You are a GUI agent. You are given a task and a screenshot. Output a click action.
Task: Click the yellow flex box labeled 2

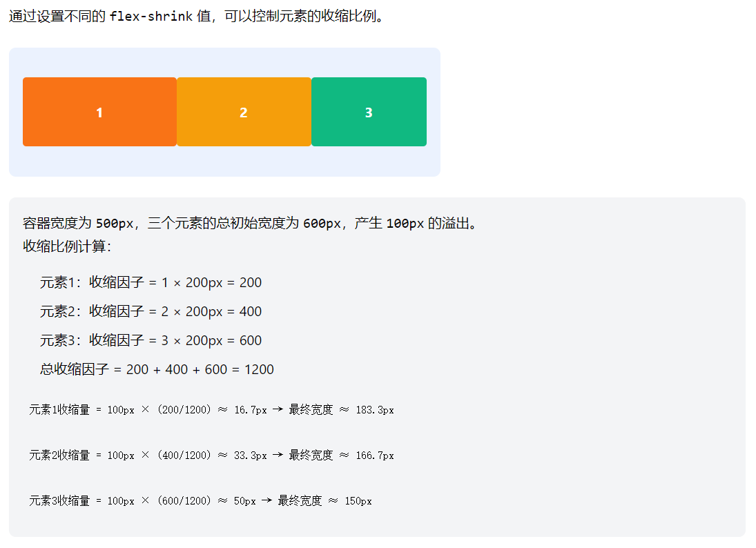click(244, 112)
